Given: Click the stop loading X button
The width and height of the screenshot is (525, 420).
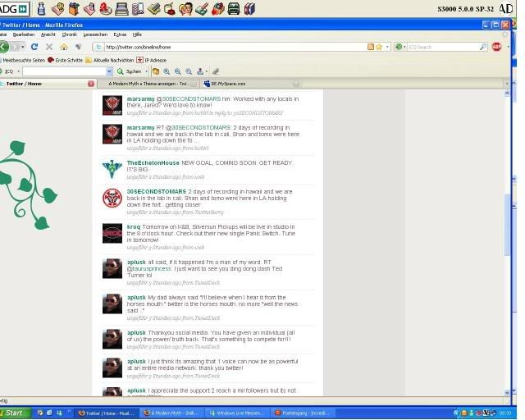Looking at the screenshot, I should 49,47.
